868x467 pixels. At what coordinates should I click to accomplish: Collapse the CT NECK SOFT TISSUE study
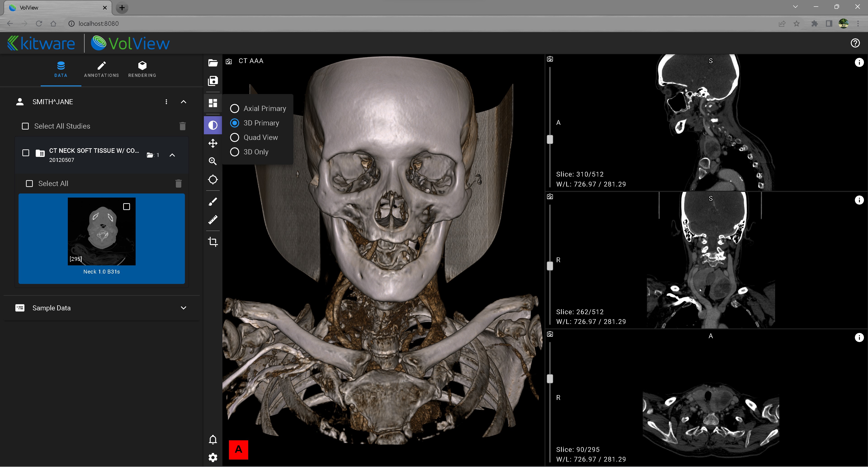[x=172, y=155]
